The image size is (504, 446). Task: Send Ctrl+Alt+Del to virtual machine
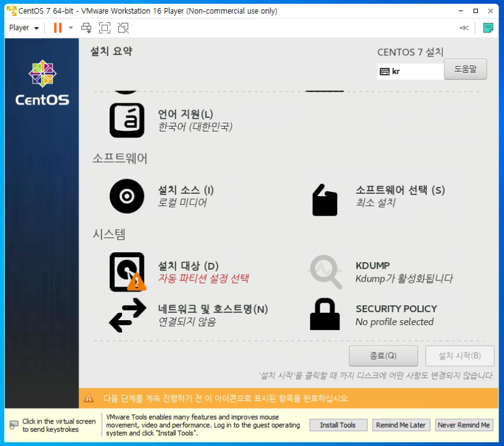pos(86,28)
